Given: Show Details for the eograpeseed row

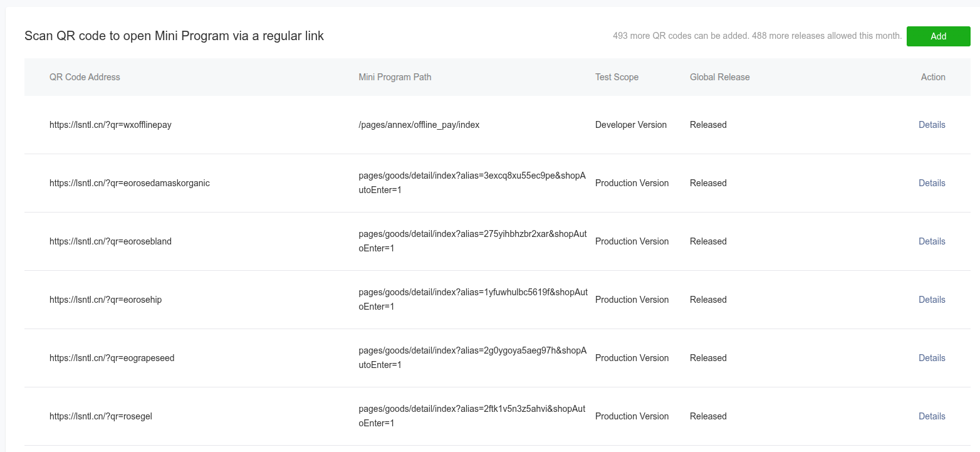Looking at the screenshot, I should [932, 358].
